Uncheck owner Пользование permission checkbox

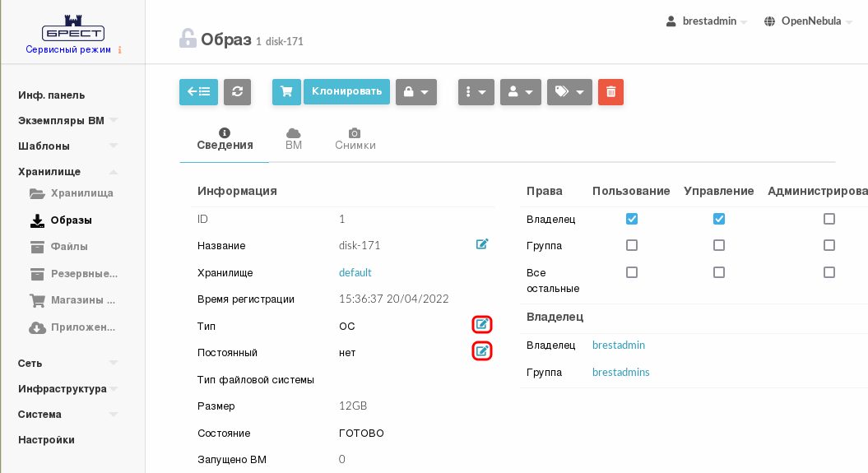(x=632, y=219)
